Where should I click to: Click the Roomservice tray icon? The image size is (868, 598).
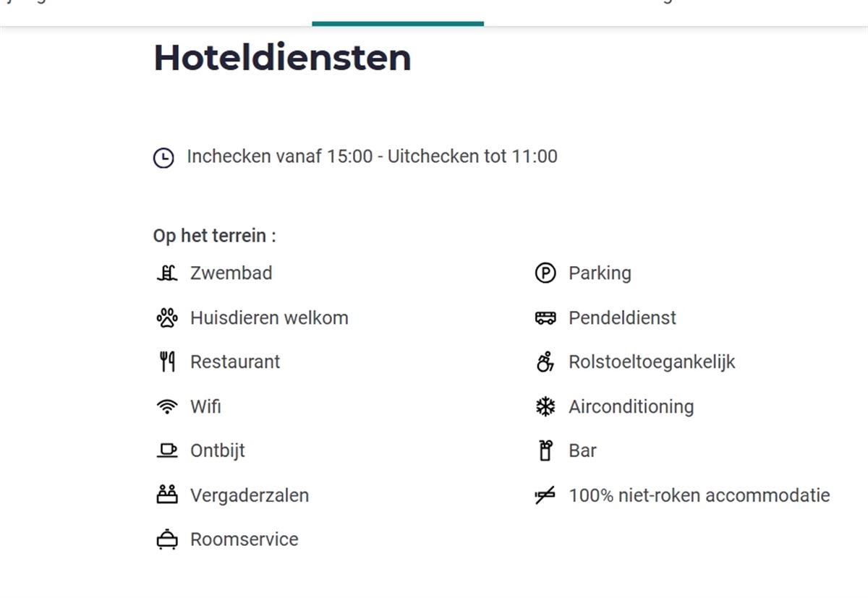pyautogui.click(x=167, y=539)
